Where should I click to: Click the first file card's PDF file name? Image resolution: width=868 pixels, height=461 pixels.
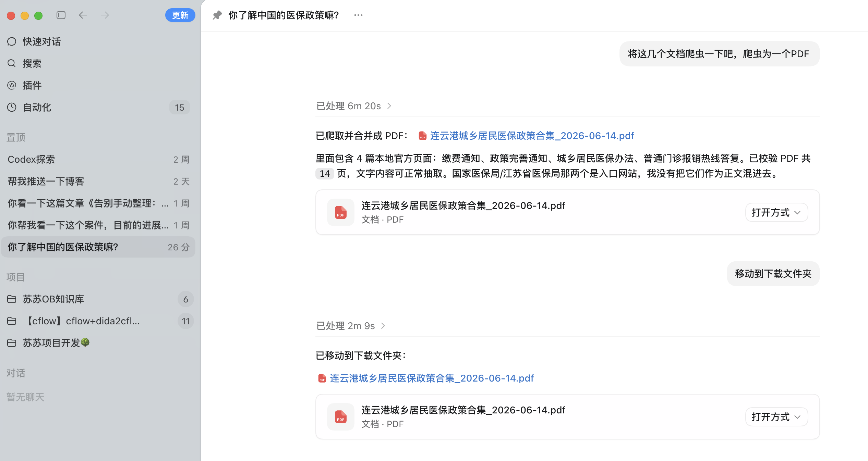pyautogui.click(x=463, y=205)
